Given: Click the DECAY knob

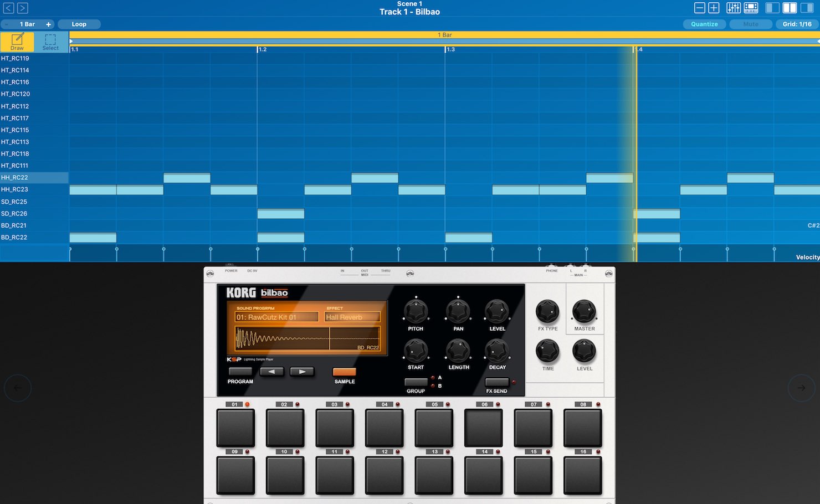Looking at the screenshot, I should click(497, 351).
